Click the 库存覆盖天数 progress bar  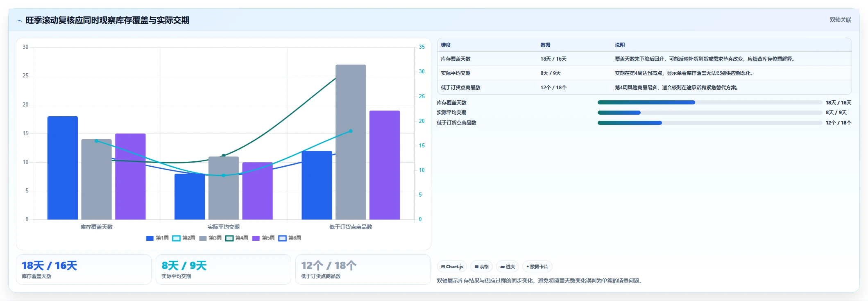710,102
